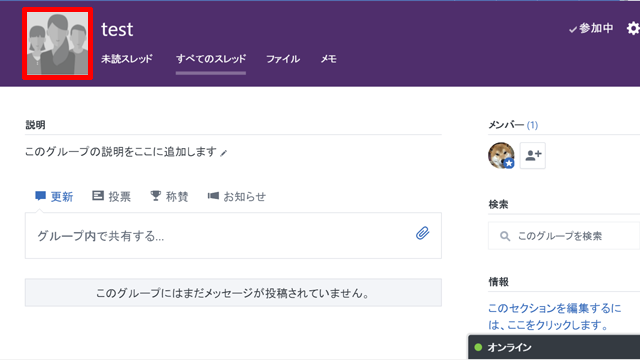The image size is (640, 360).
Task: Open the ファイル tab
Action: tap(283, 59)
